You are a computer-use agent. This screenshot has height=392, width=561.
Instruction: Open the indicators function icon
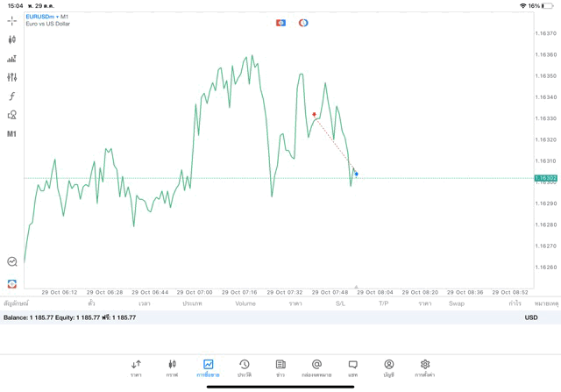[11, 96]
